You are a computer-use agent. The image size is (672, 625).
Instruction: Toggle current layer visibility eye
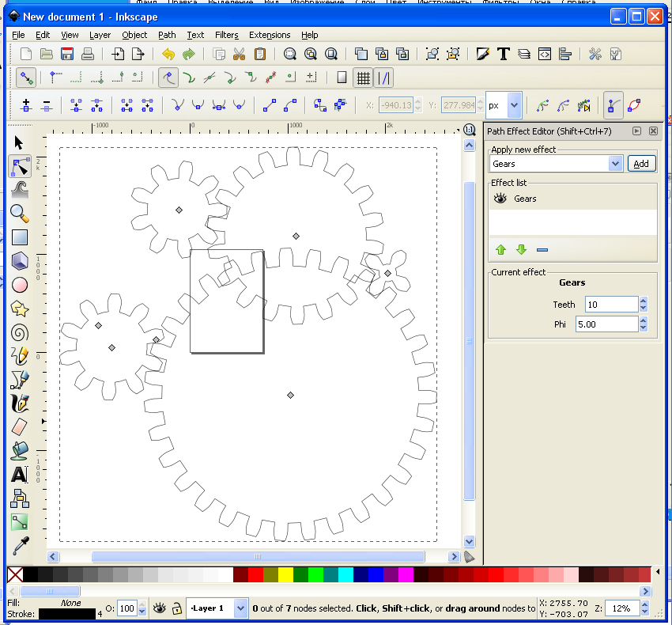coord(160,608)
